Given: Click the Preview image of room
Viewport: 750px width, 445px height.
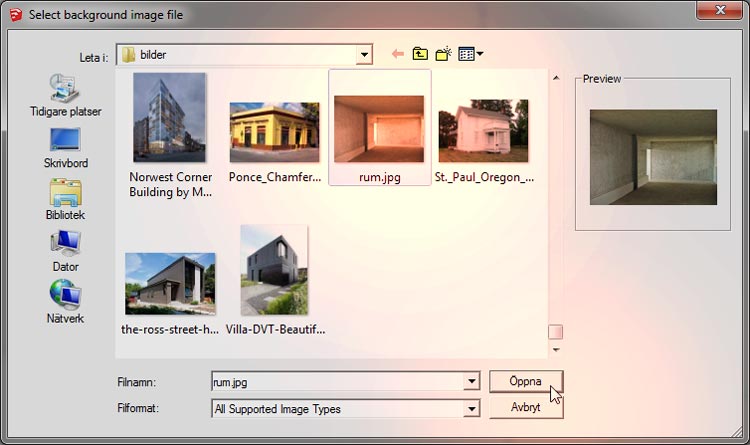Looking at the screenshot, I should click(x=653, y=157).
